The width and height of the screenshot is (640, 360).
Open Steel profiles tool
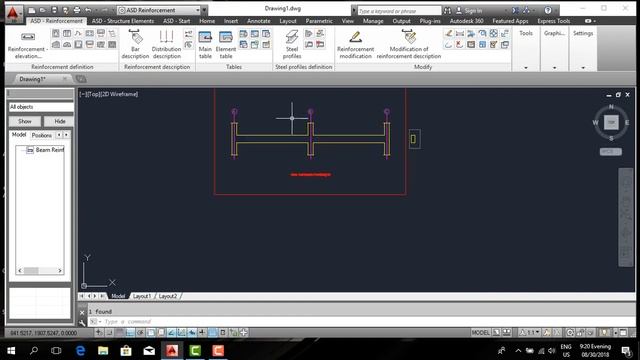[x=292, y=45]
